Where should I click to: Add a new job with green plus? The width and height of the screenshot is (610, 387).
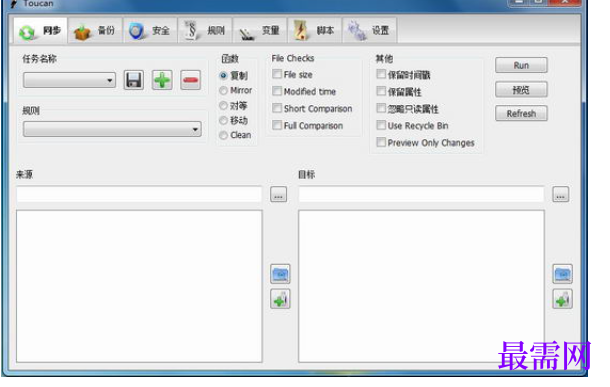(x=162, y=80)
